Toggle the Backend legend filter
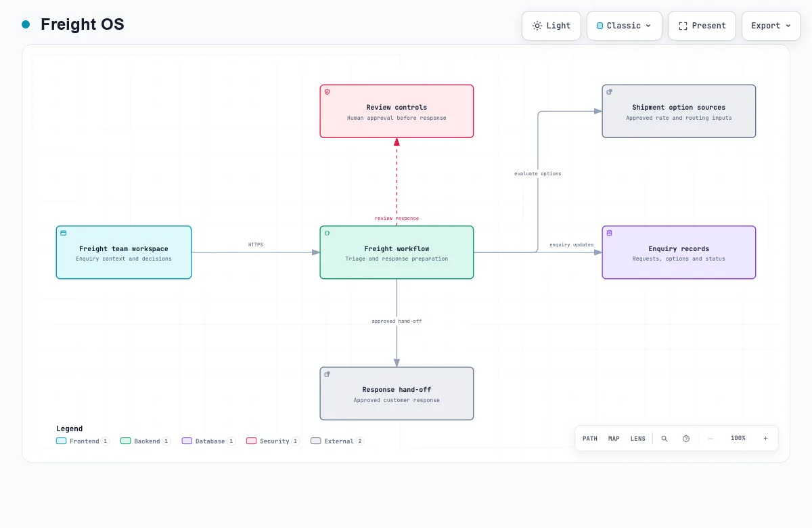Image resolution: width=812 pixels, height=528 pixels. coord(145,441)
